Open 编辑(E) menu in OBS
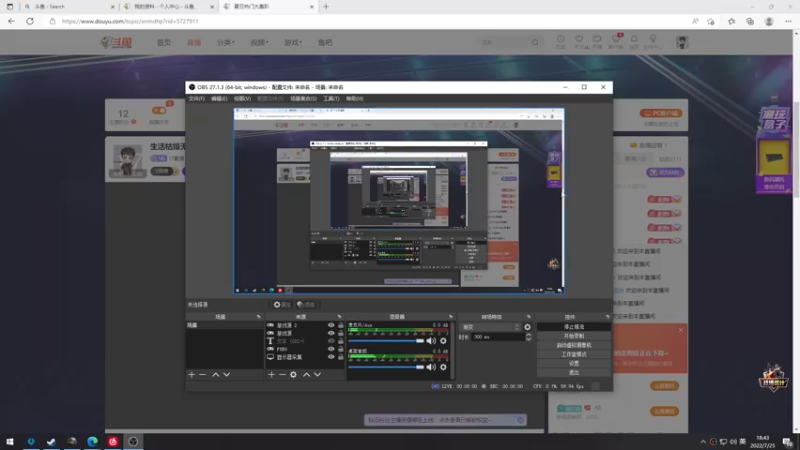This screenshot has height=450, width=800. [219, 98]
